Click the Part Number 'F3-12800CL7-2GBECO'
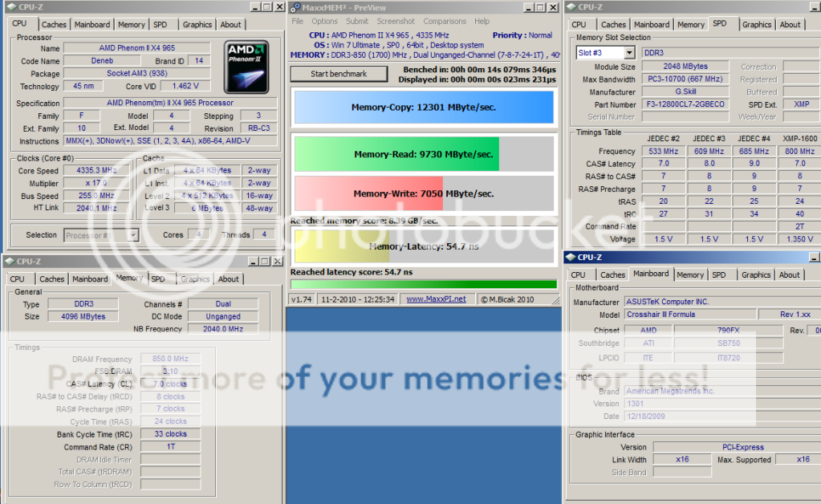The image size is (821, 504). pyautogui.click(x=685, y=104)
